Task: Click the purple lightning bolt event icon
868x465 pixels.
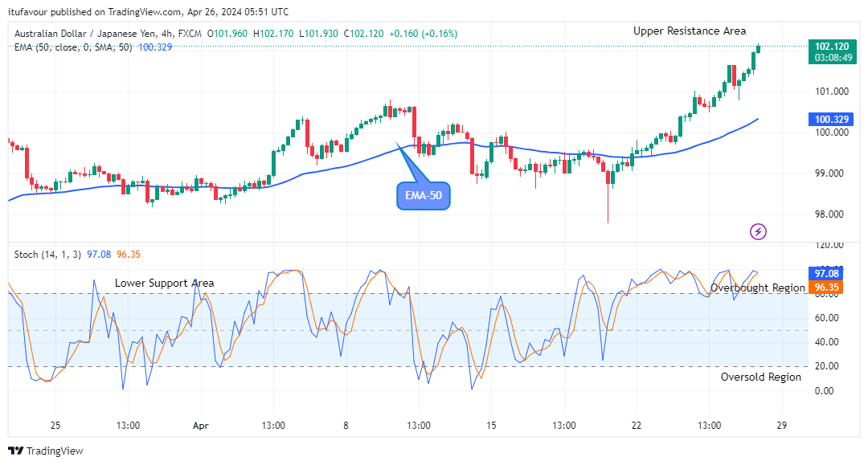Action: point(758,231)
